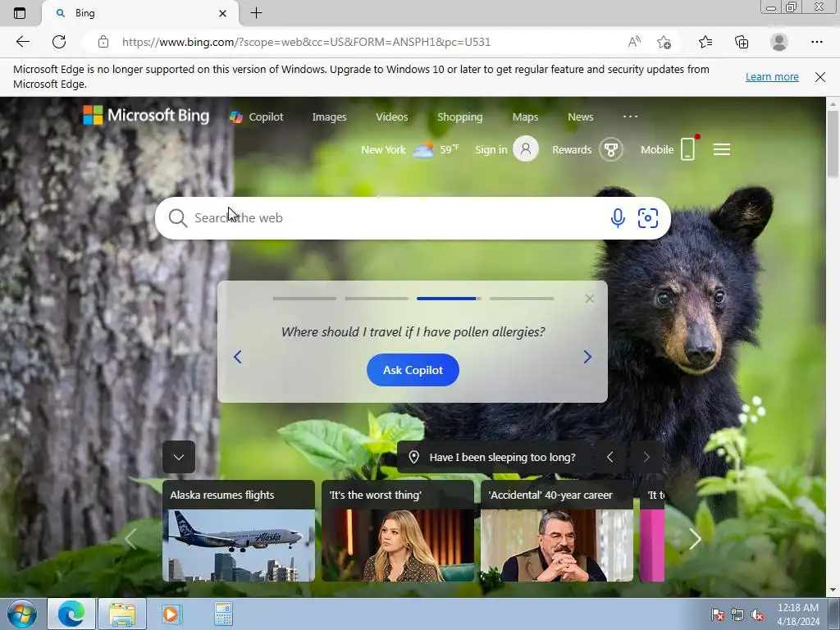The height and width of the screenshot is (630, 840).
Task: Open Mobile phone icon
Action: (688, 149)
